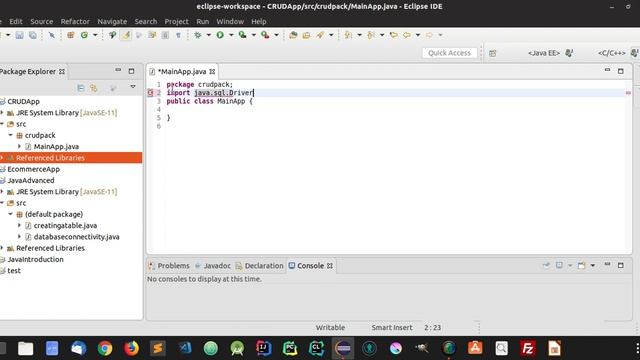Screen dimensions: 640x360
Task: Open the Debug dropdown arrow
Action: [209, 35]
